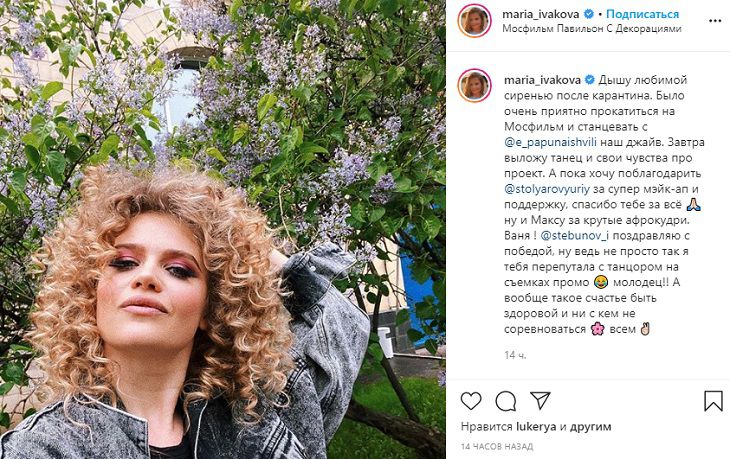The image size is (730, 459).
Task: Share the post via the paper plane icon
Action: (540, 400)
